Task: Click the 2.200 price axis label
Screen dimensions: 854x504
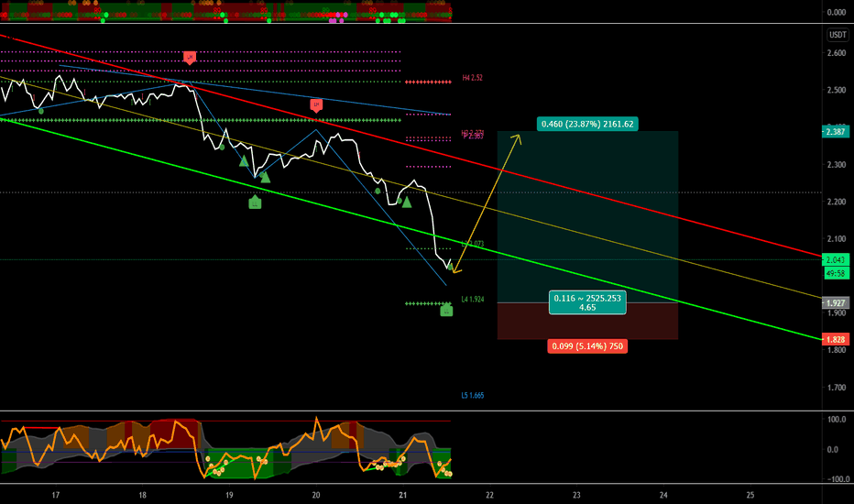Action: (x=836, y=202)
